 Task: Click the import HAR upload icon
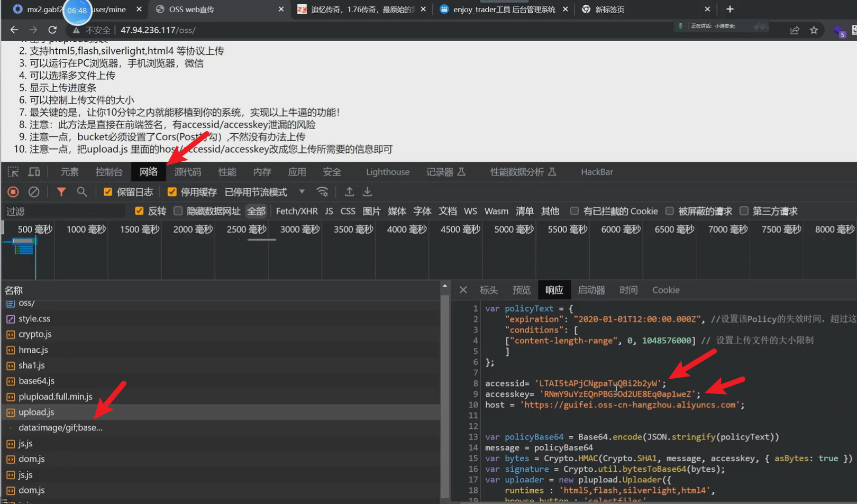coord(349,192)
